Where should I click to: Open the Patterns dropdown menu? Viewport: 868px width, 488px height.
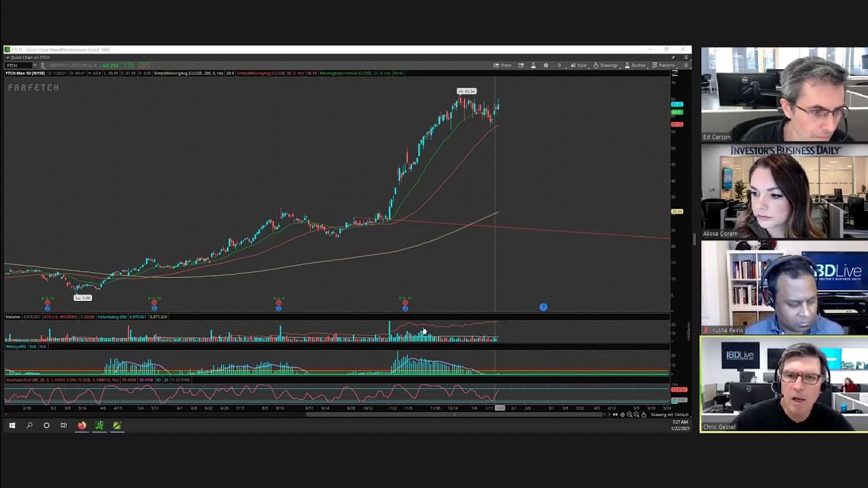(x=664, y=65)
